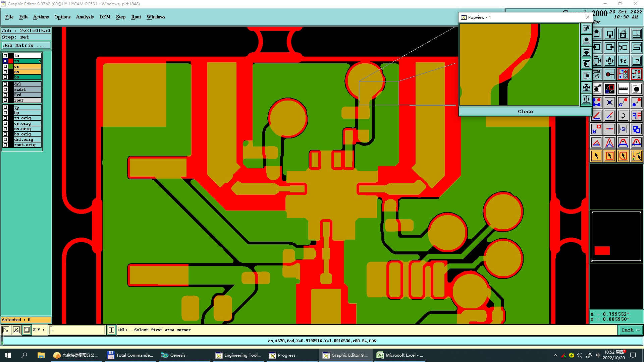Open the DFM menu
Viewport: 644px width, 362px height.
point(105,17)
